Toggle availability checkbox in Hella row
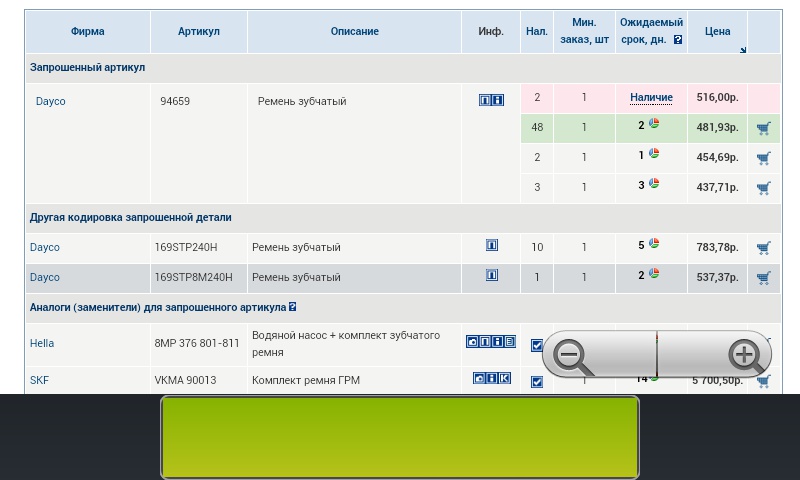This screenshot has width=800, height=480. (x=537, y=345)
